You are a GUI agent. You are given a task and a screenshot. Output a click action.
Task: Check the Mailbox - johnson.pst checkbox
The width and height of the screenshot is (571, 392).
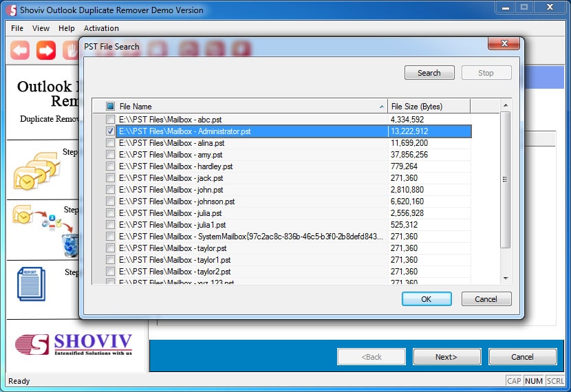[x=110, y=202]
